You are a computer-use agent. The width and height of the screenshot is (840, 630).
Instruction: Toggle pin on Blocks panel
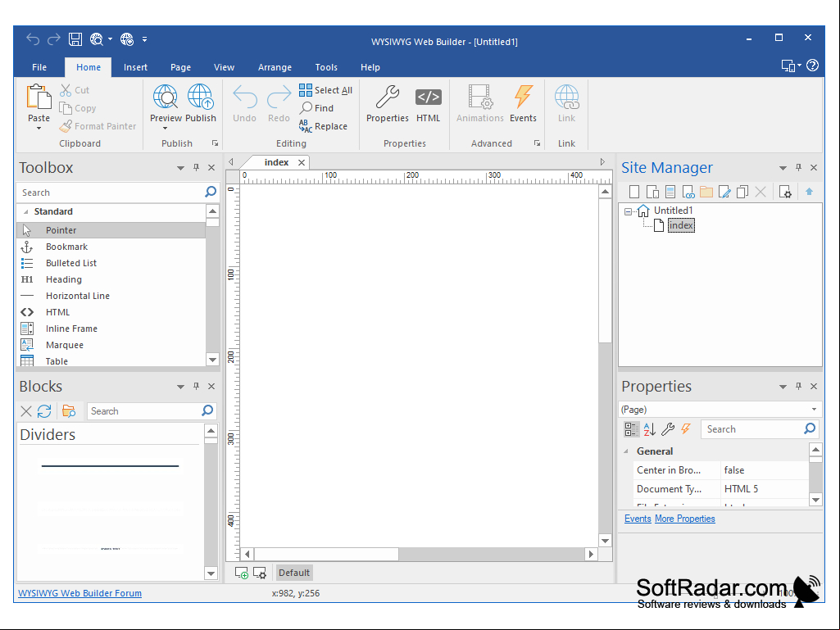(196, 386)
